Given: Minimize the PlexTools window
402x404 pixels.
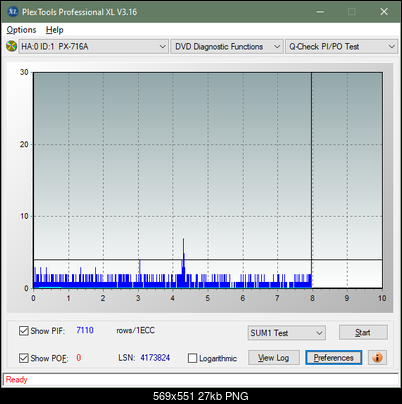Looking at the screenshot, I should click(x=320, y=12).
